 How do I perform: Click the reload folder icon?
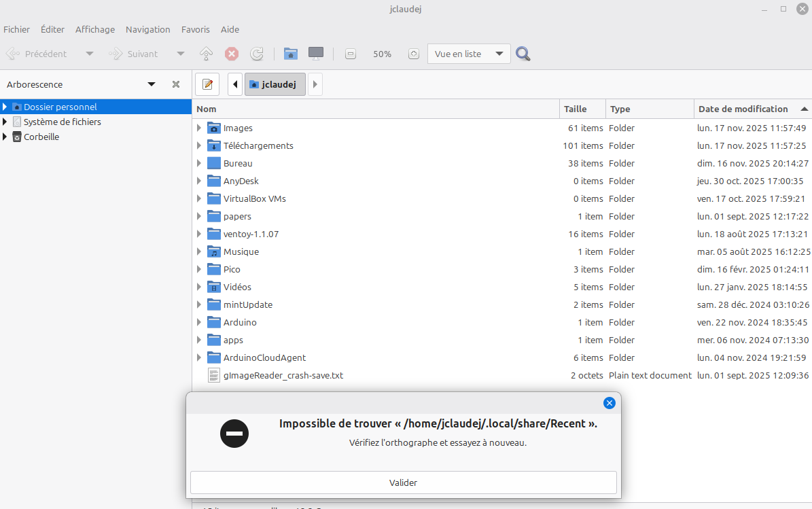pos(257,54)
